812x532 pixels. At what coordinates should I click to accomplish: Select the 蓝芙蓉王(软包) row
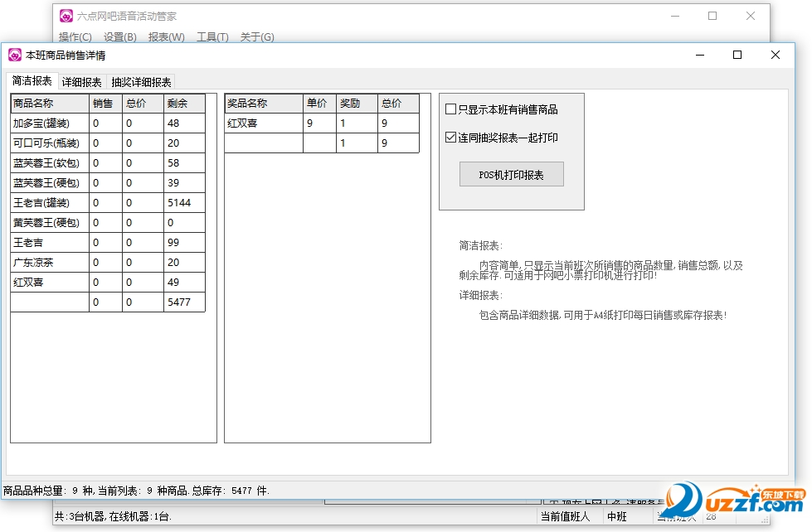[x=108, y=163]
